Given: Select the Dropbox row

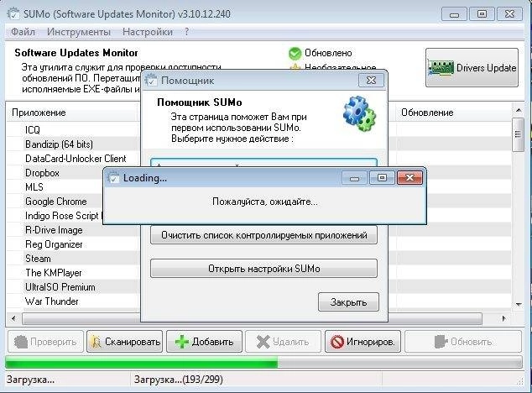Looking at the screenshot, I should tap(56, 172).
